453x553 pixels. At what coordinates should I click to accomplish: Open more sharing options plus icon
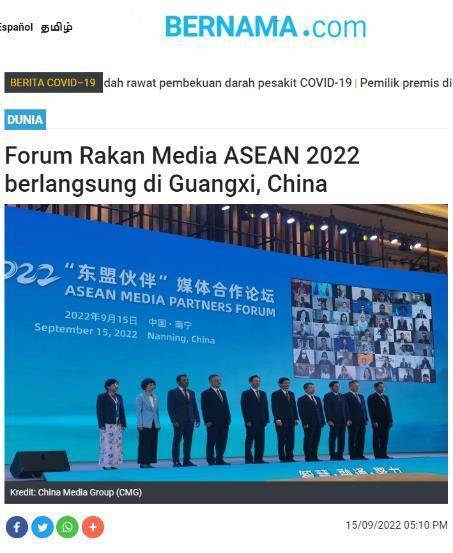click(93, 527)
